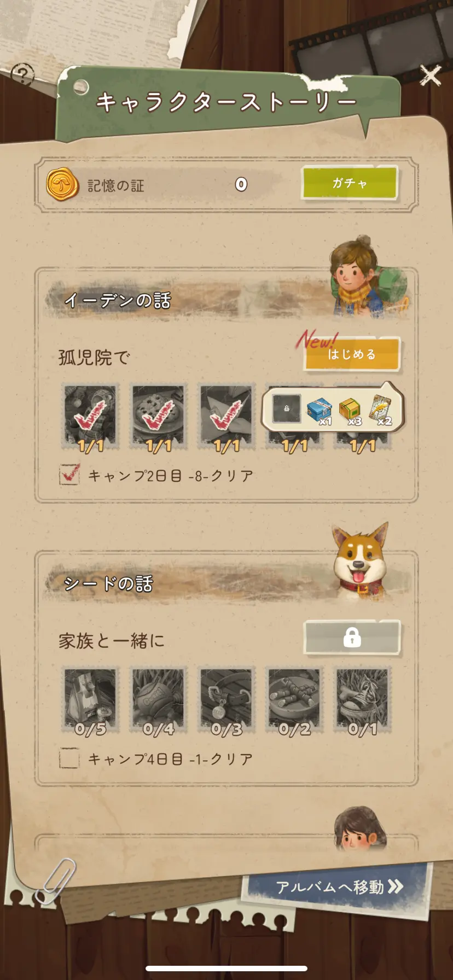Toggle the キャンプ2日目 -8-クリア checkbox
The image size is (453, 980).
click(69, 475)
